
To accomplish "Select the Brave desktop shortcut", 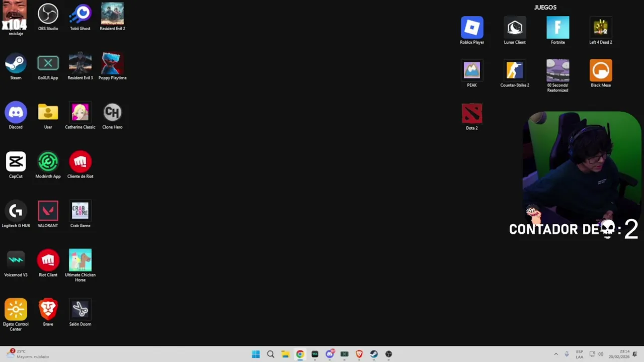I will (x=48, y=313).
